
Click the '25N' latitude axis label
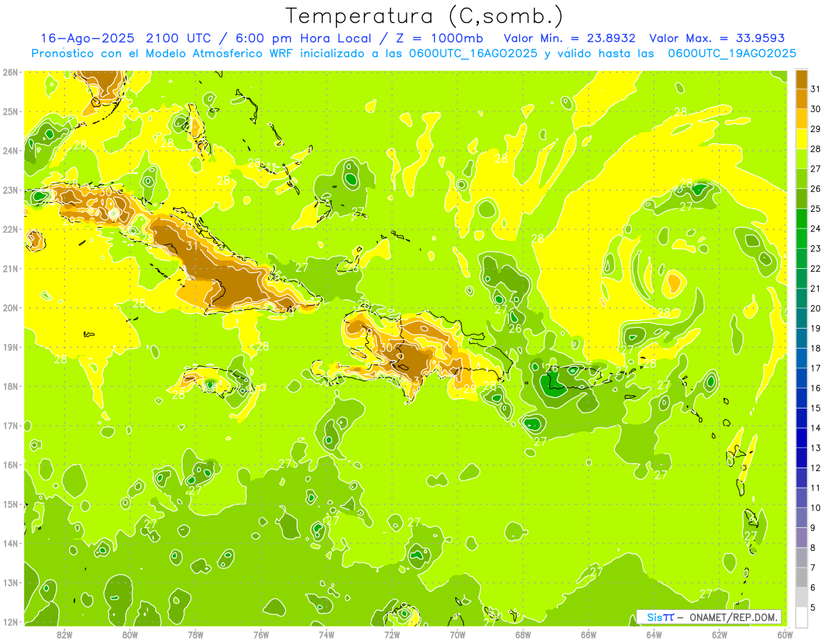pos(10,111)
